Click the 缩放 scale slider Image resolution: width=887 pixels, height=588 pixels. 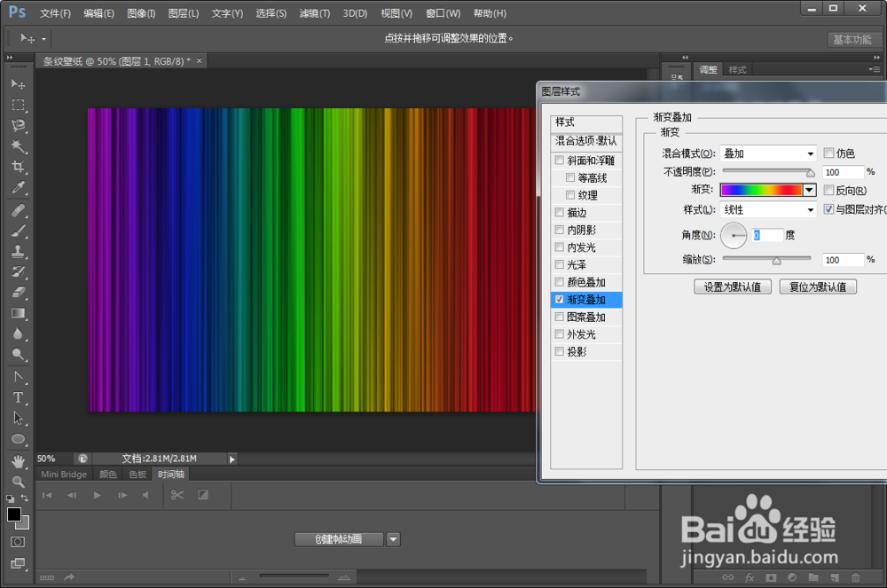click(x=766, y=259)
